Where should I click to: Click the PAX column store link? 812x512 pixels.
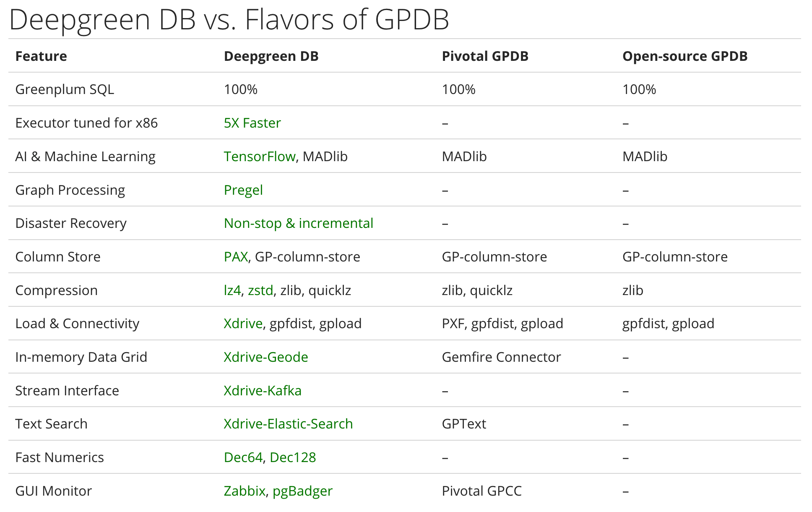(236, 257)
